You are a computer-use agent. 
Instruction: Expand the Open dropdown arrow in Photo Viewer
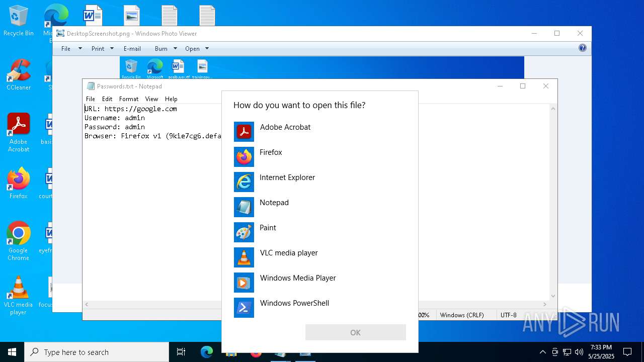[207, 49]
